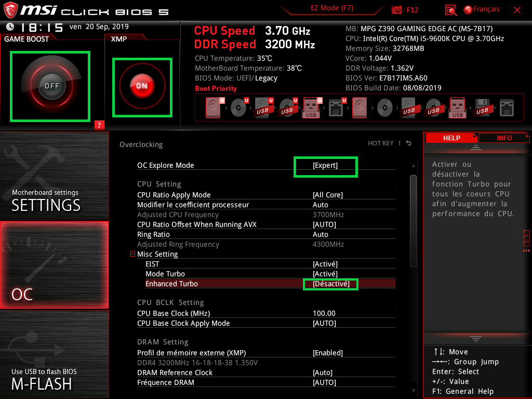Click the settings list scroll down arrow

point(413,391)
